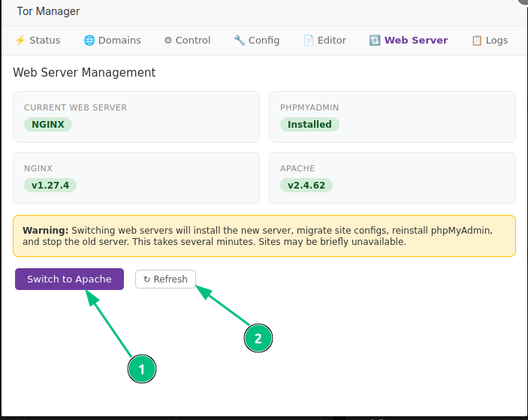
Task: Open the Control tab
Action: 187,41
